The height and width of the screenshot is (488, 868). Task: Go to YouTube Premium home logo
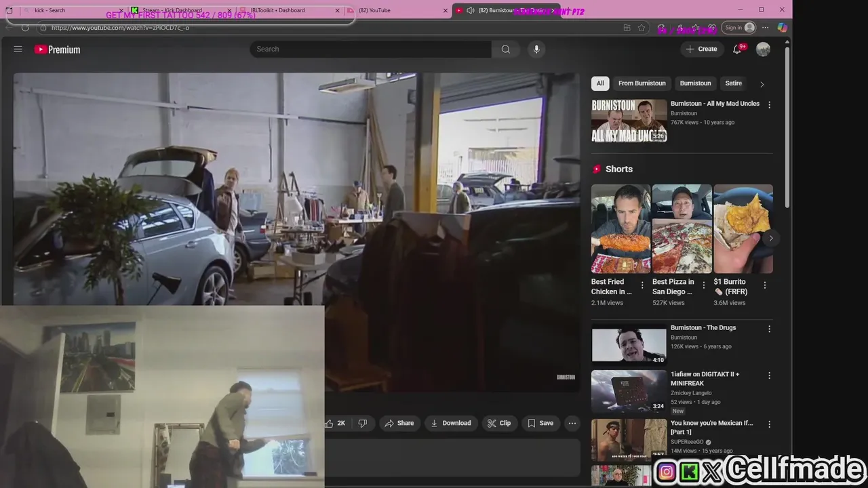[58, 49]
